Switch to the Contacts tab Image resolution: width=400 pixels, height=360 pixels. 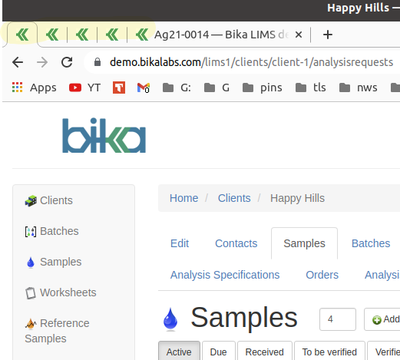pos(236,243)
